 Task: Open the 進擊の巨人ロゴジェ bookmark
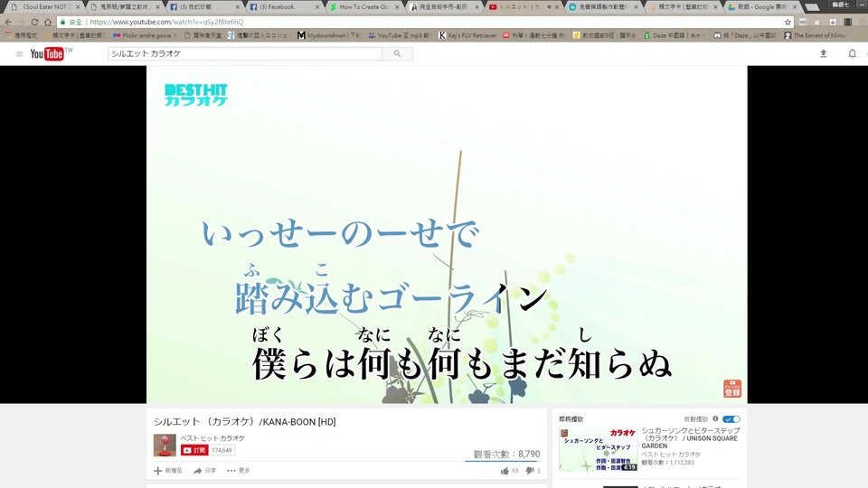(x=258, y=35)
